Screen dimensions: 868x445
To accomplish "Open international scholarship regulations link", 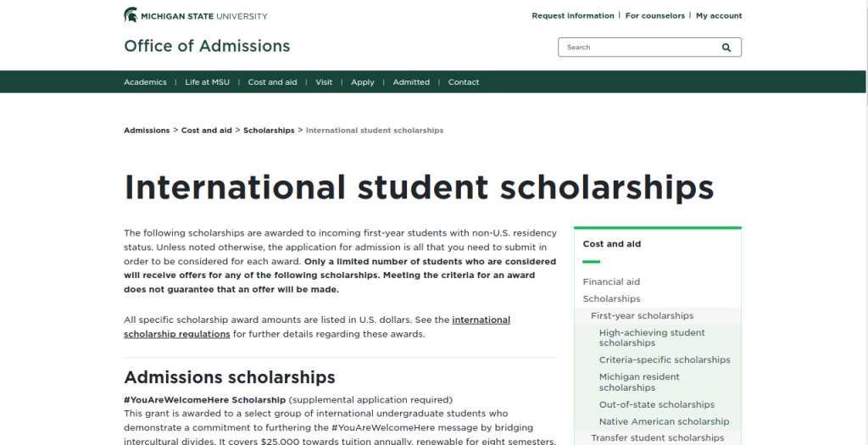I will 317,327.
